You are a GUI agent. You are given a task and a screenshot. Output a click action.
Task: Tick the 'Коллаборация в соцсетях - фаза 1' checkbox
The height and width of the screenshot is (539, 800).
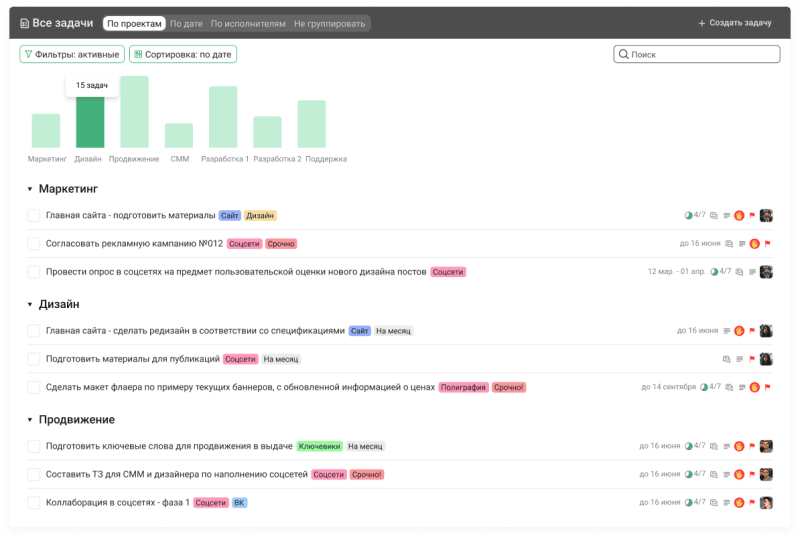coord(33,503)
